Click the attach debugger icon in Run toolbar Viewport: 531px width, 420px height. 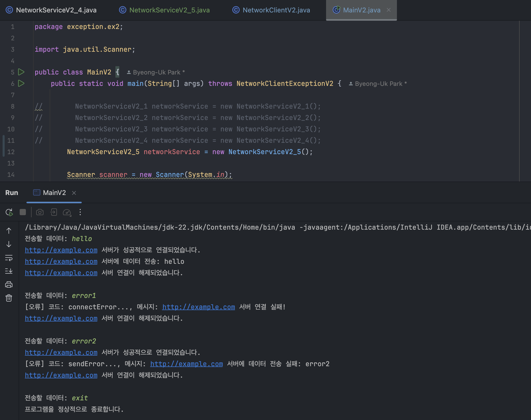pos(54,212)
